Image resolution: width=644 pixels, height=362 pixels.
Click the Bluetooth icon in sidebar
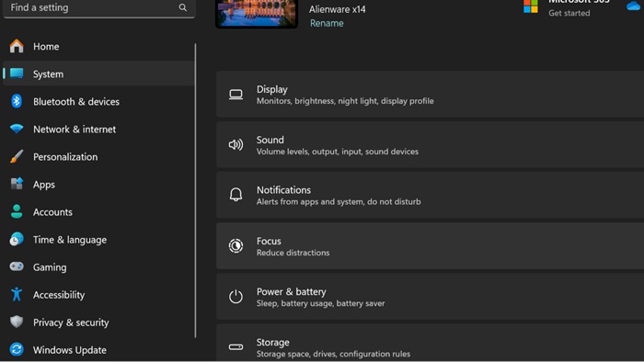(x=17, y=101)
